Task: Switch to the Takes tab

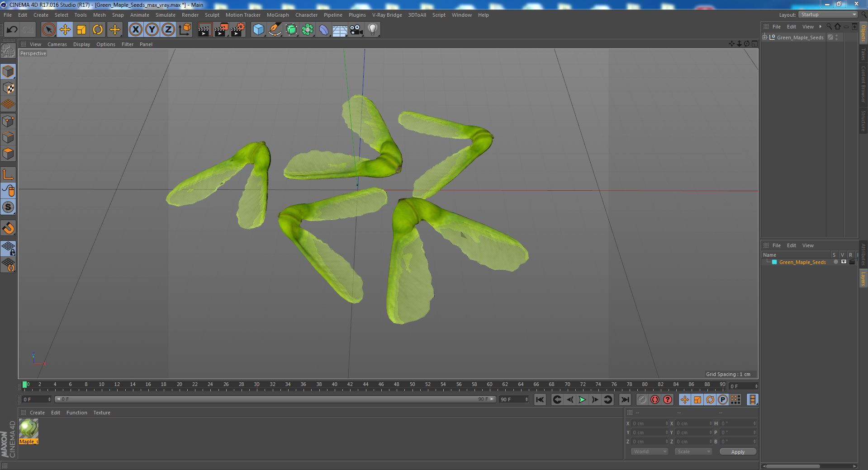Action: (863, 53)
